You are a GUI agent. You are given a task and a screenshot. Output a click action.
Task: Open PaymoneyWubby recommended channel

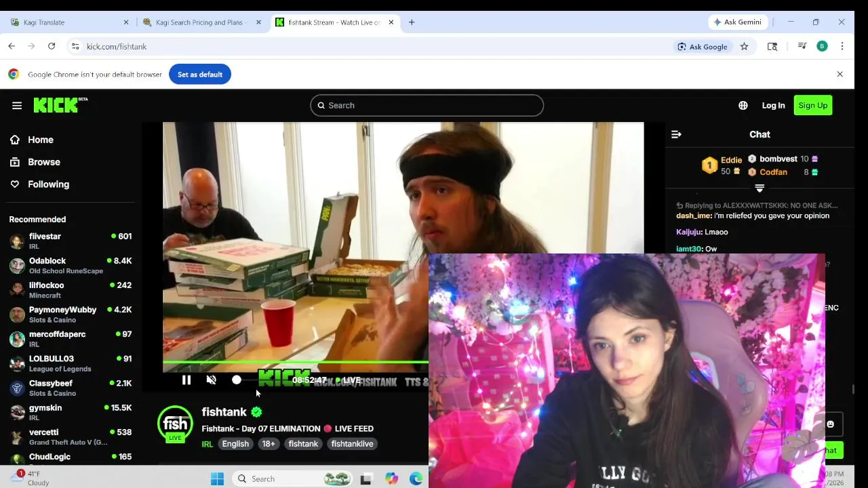(70, 314)
